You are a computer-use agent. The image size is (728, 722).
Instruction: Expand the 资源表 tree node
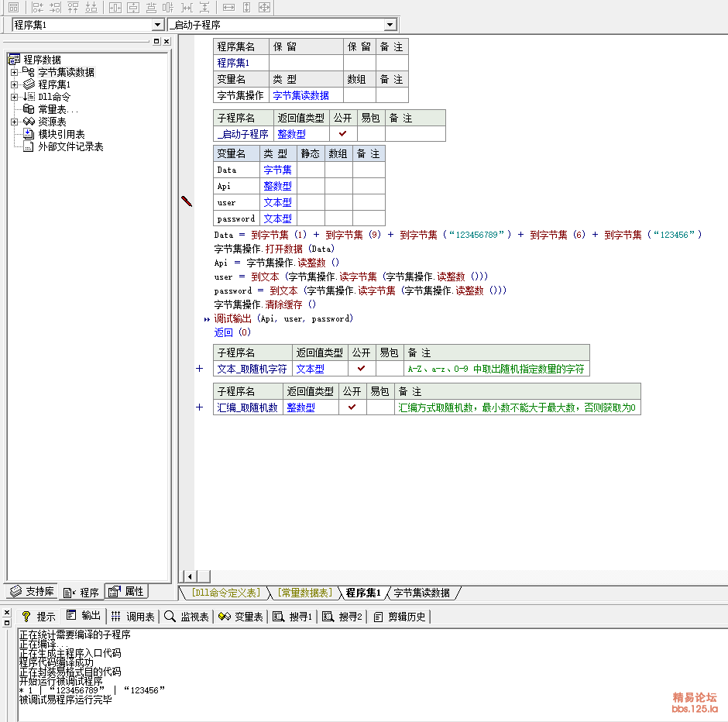point(15,122)
